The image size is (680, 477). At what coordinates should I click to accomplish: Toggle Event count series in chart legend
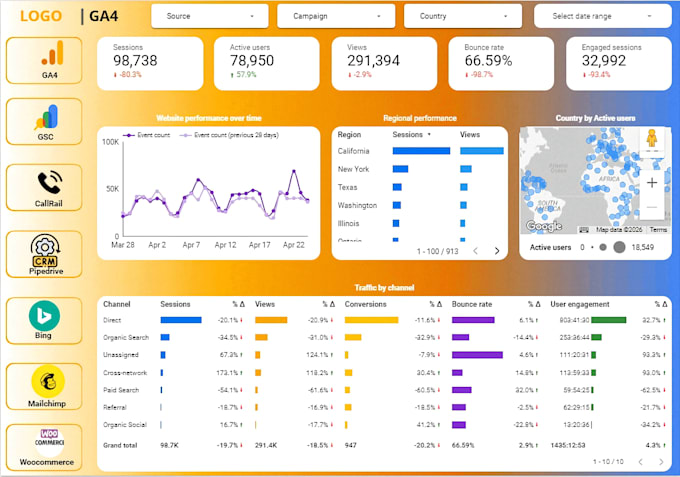click(147, 135)
